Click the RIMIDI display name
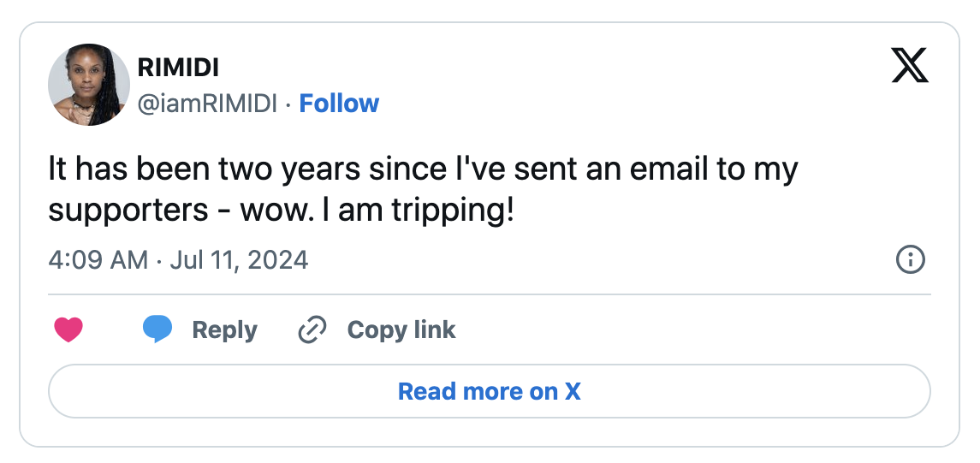This screenshot has height=463, width=980. pyautogui.click(x=178, y=67)
